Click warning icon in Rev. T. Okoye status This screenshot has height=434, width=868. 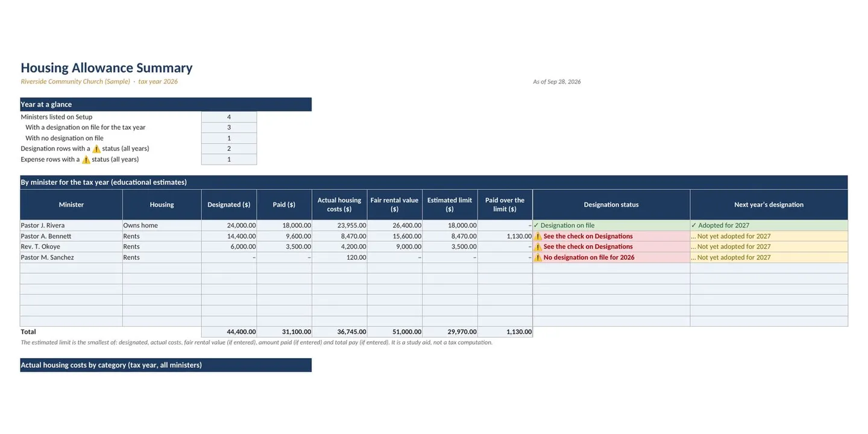pyautogui.click(x=538, y=247)
